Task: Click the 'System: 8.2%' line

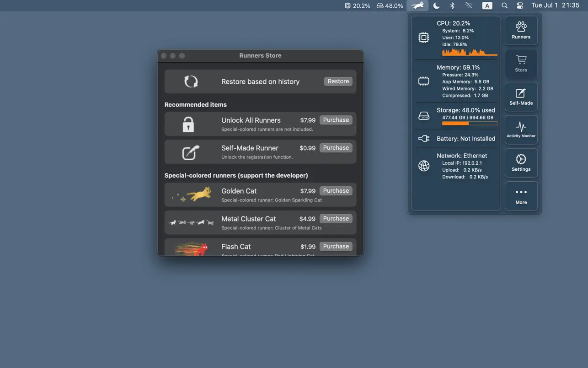Action: pos(458,31)
